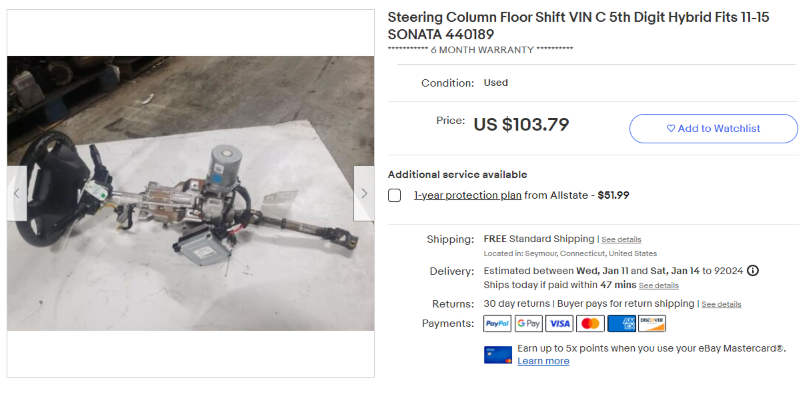See details for the returns policy

(x=721, y=304)
